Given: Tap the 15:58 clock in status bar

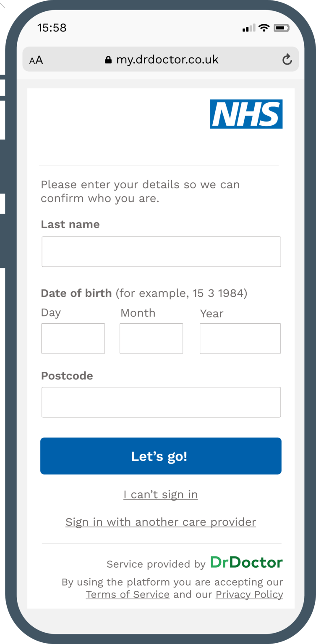Looking at the screenshot, I should click(x=52, y=28).
